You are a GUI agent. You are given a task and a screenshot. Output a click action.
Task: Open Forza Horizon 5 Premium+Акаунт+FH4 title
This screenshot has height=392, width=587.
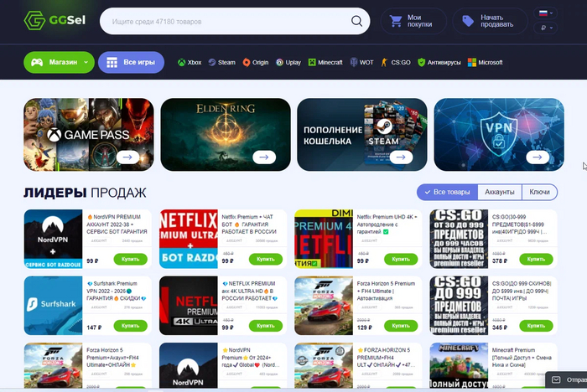tap(112, 357)
